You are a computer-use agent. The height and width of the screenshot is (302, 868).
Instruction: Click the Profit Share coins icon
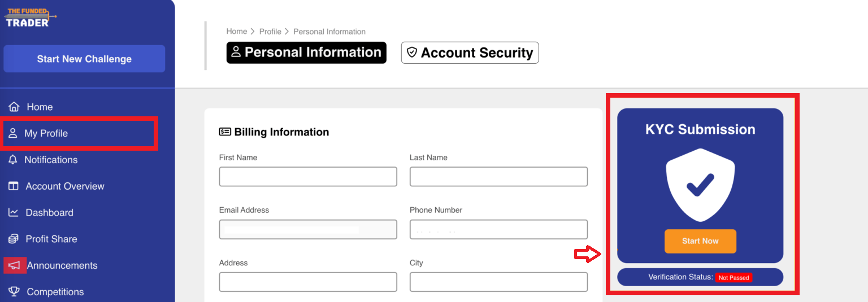coord(14,239)
